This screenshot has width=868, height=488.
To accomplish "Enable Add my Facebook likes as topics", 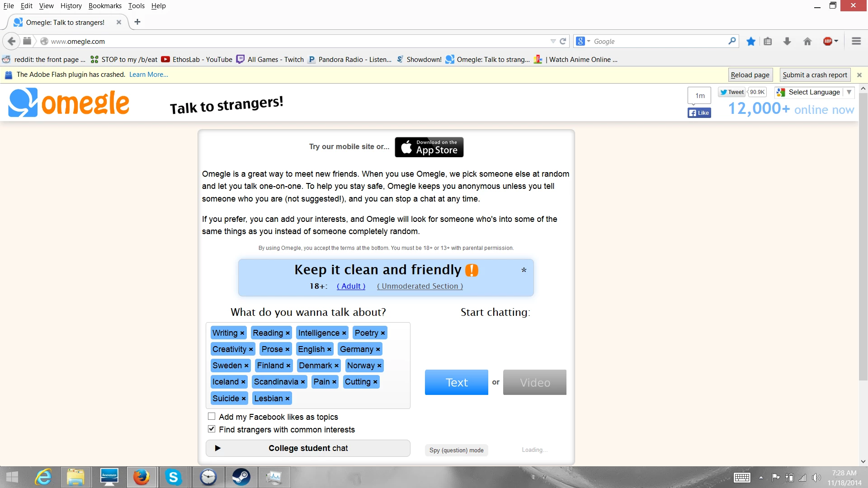I will [212, 416].
